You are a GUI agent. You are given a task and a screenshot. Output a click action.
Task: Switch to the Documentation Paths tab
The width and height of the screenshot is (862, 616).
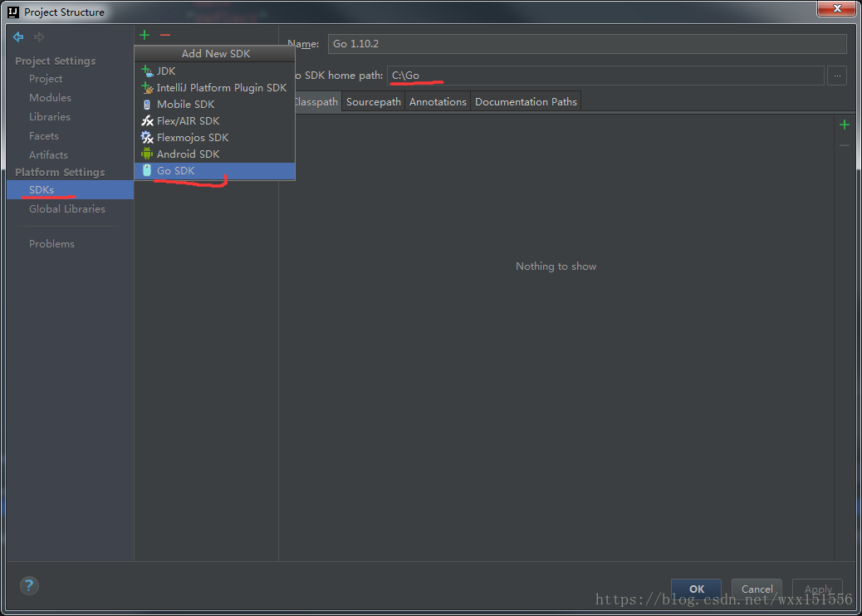pyautogui.click(x=526, y=101)
